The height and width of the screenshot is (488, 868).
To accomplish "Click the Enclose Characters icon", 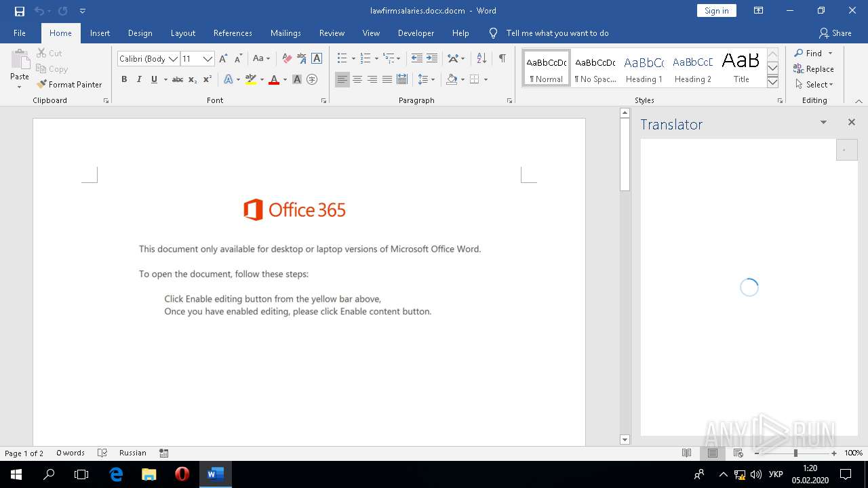I will [x=312, y=79].
